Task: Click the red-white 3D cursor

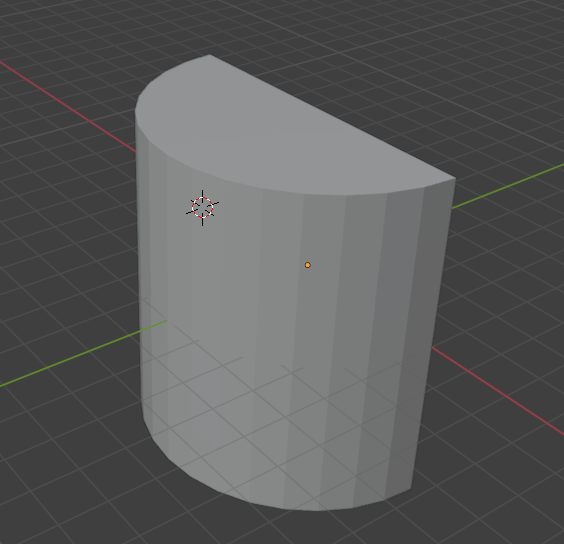Action: 203,208
